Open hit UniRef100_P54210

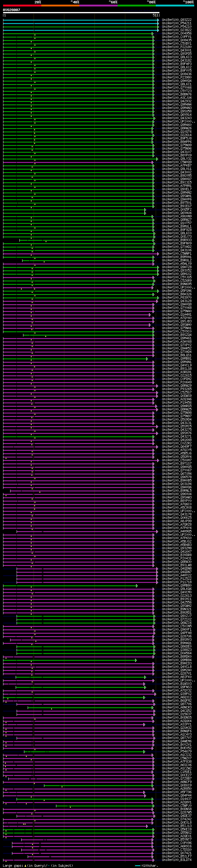pos(177,26)
